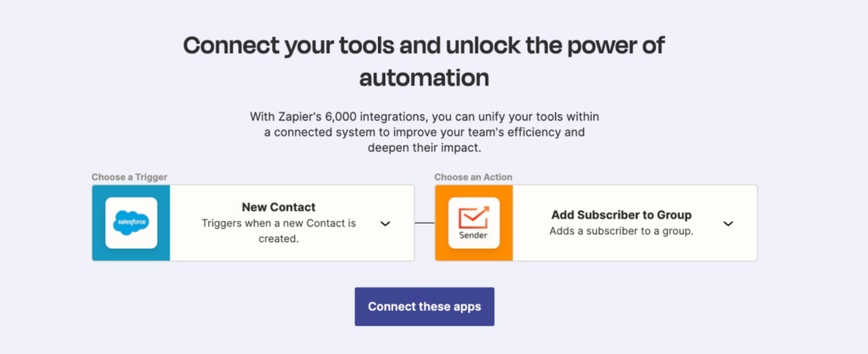The width and height of the screenshot is (868, 354).
Task: Click the 'Connect your tools' headline
Action: coord(424,46)
